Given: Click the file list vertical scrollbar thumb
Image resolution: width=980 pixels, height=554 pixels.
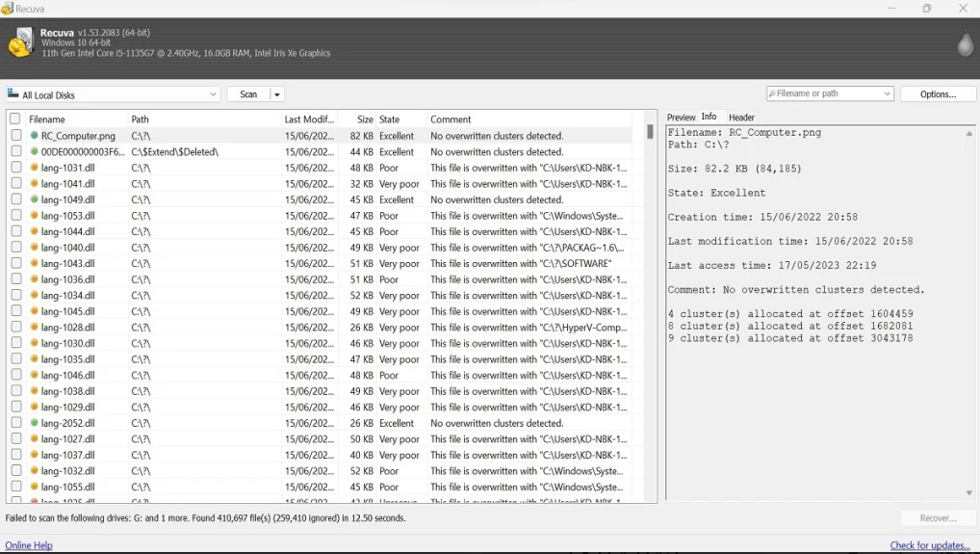Looking at the screenshot, I should [x=650, y=131].
